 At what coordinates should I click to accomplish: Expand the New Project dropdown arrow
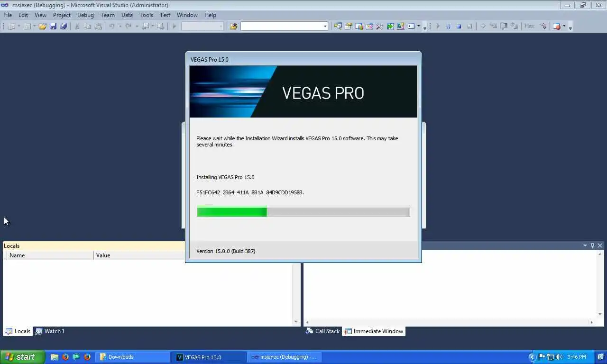(19, 26)
